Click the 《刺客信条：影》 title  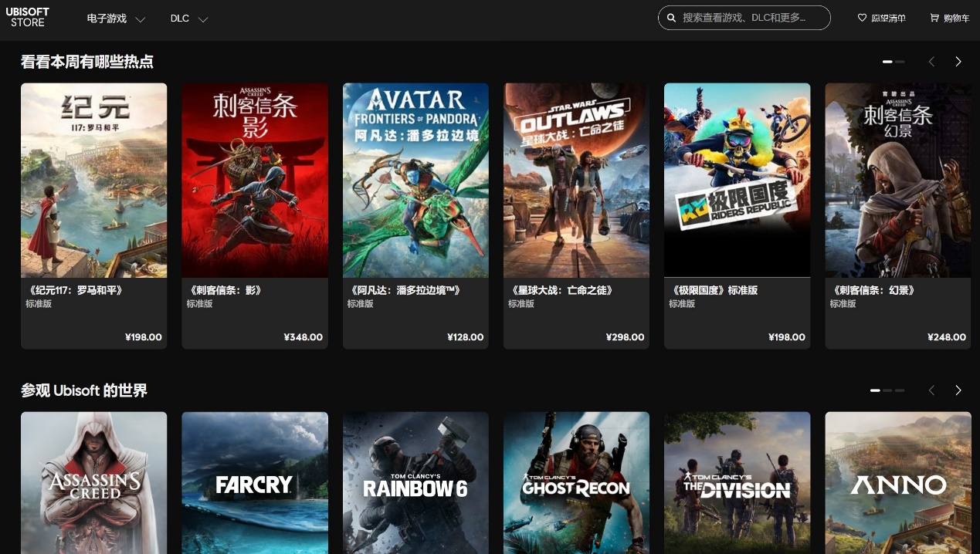click(x=225, y=291)
